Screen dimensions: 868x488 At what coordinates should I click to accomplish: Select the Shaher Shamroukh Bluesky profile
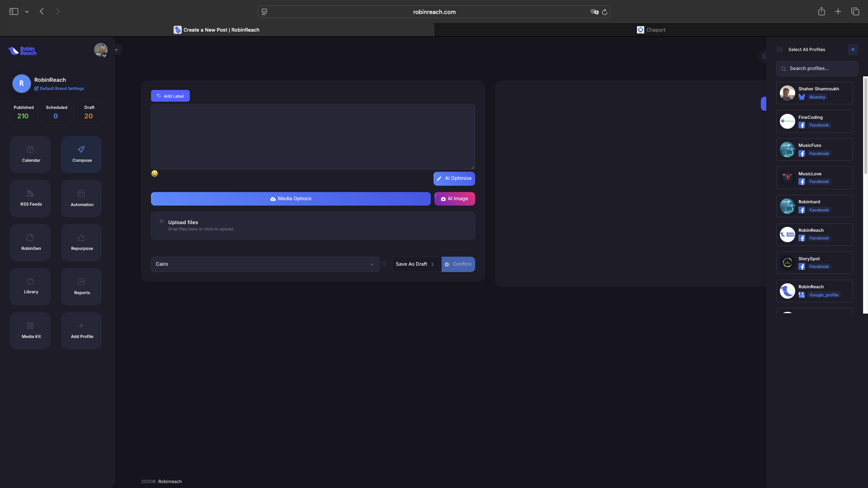tap(814, 93)
